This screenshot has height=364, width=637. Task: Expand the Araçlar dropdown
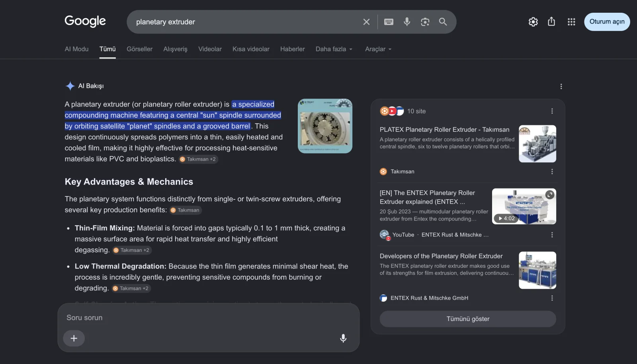378,49
